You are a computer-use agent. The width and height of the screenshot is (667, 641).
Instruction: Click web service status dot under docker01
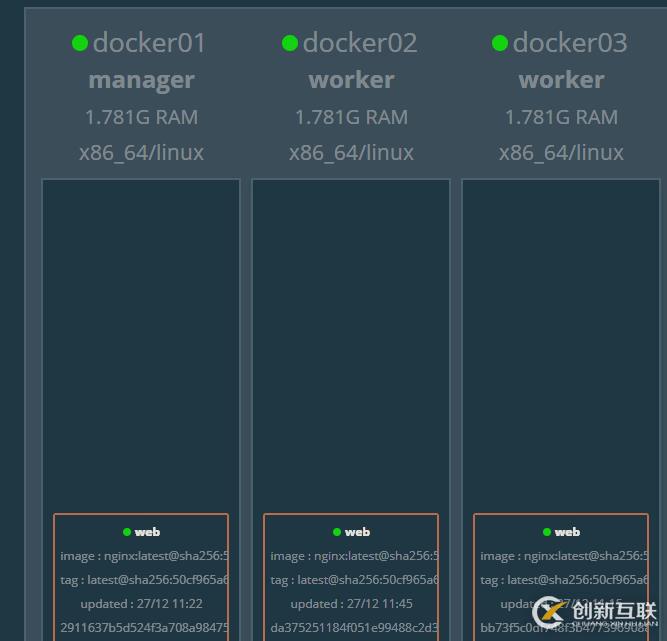coord(127,532)
